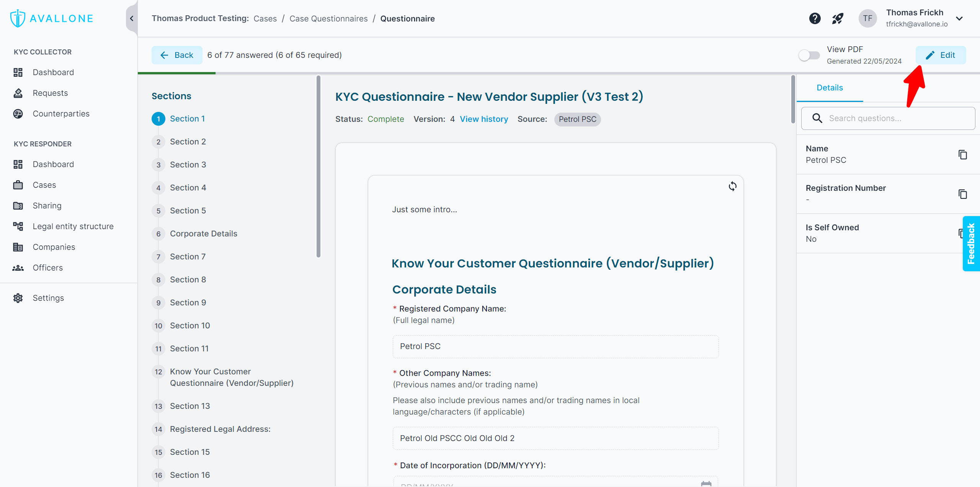Open KYC Responder Dashboard
980x487 pixels.
pos(53,164)
